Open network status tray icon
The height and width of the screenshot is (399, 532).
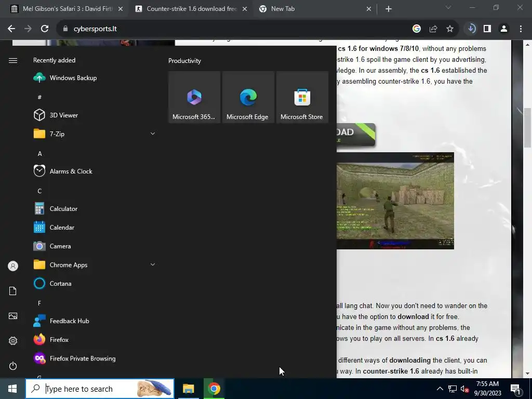(453, 389)
